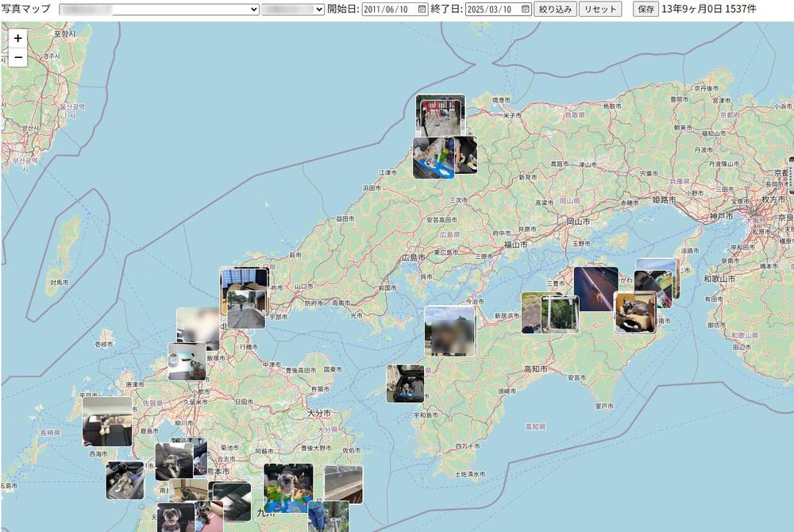Open the street photo thumbnail near 宇部市

pyautogui.click(x=246, y=310)
